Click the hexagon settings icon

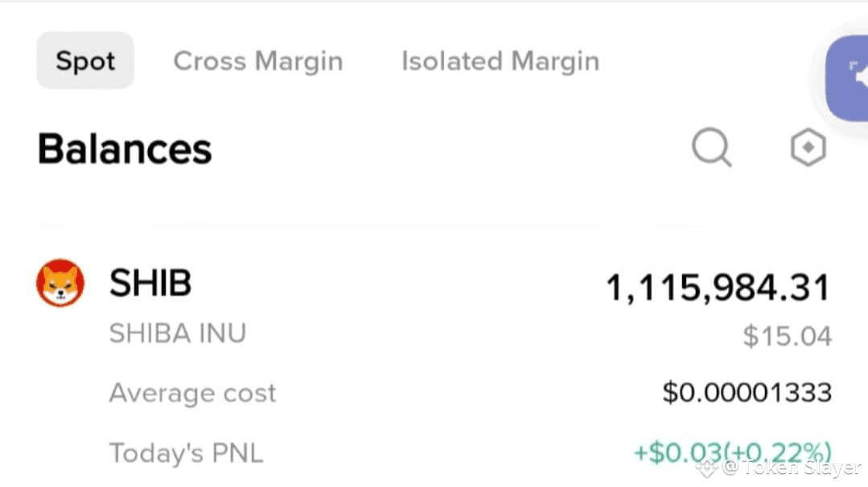[x=808, y=148]
